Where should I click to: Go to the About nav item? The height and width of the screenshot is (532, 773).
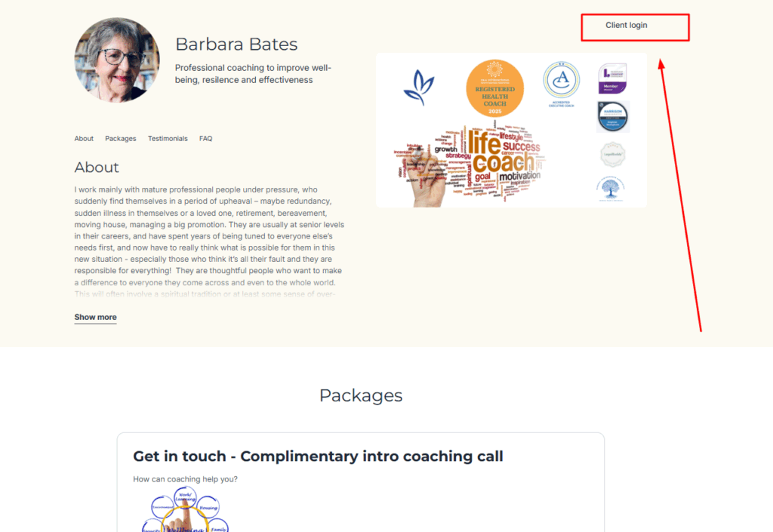coord(84,138)
